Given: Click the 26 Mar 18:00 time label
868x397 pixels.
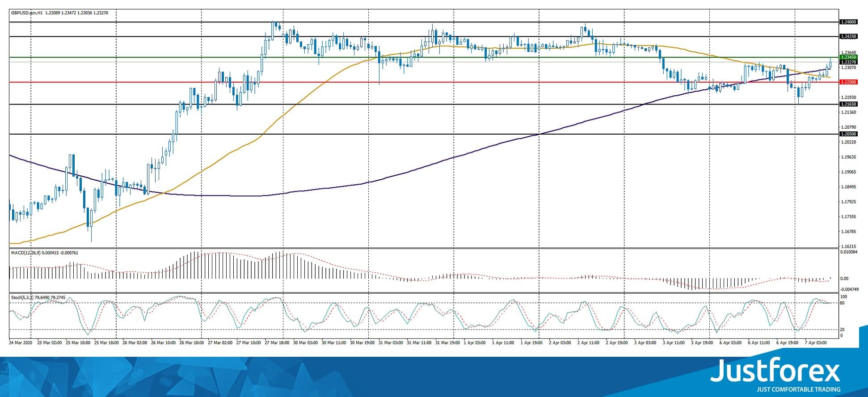Looking at the screenshot, I should tap(192, 343).
